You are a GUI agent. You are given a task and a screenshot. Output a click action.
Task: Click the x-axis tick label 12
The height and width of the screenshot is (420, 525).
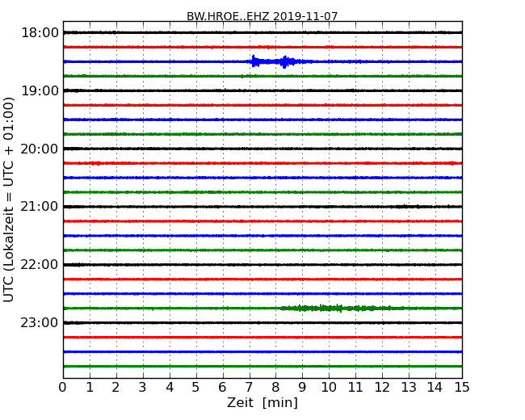click(382, 388)
